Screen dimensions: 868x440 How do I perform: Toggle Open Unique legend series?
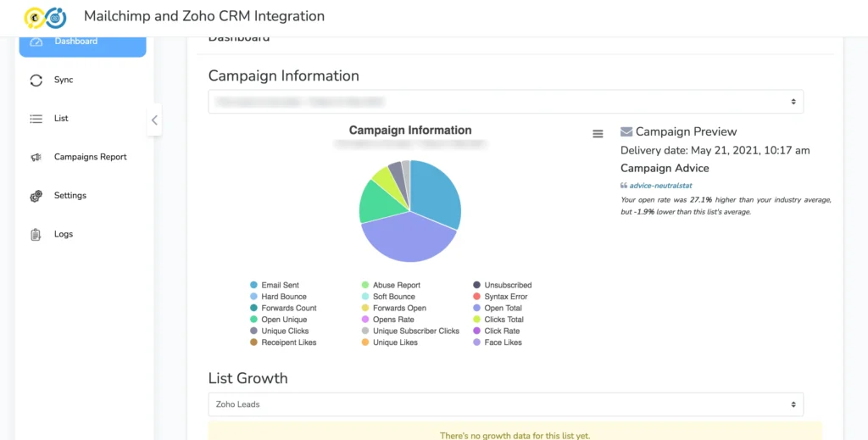pos(278,320)
